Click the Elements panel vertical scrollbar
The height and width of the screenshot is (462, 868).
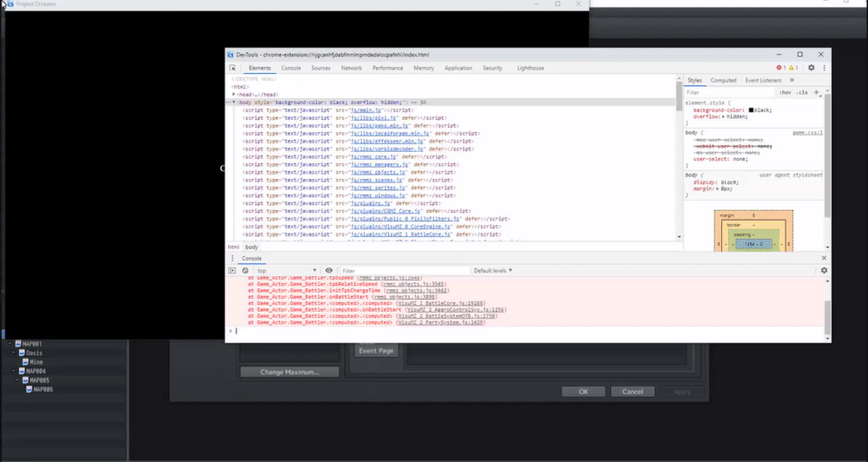pyautogui.click(x=680, y=96)
